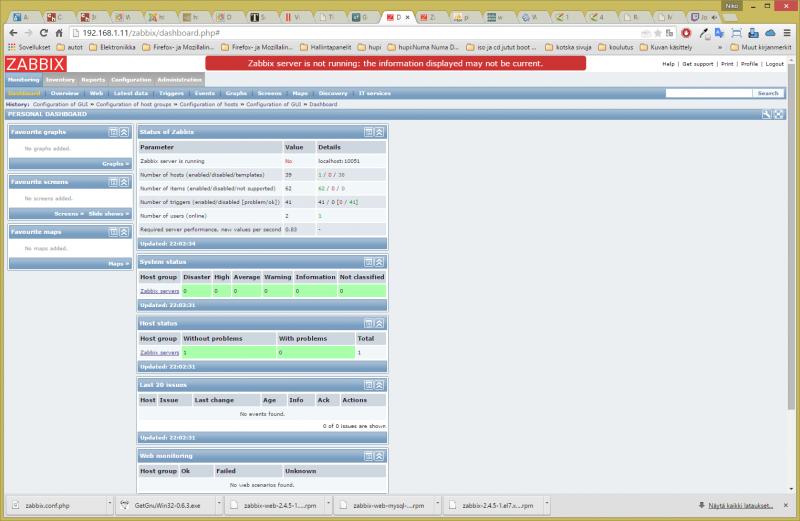Open Muut kirjanmerkit bookmark folder

(x=761, y=47)
